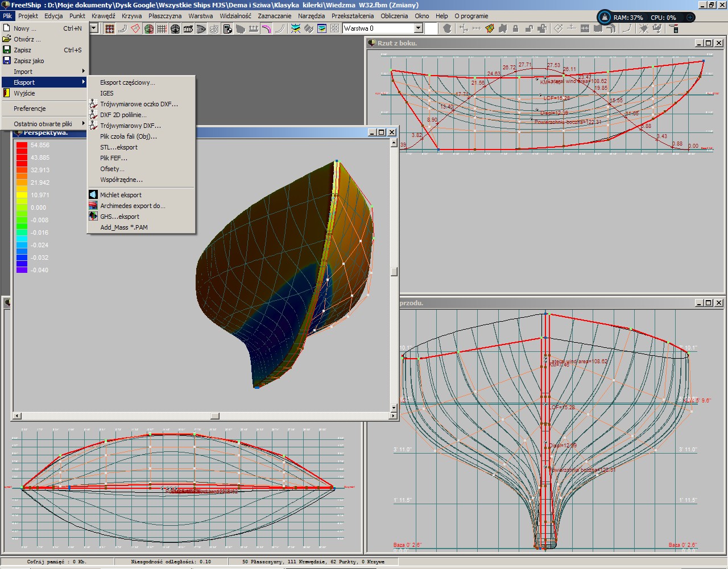
Task: Click the Michlet eksport menu icon
Action: pos(93,195)
